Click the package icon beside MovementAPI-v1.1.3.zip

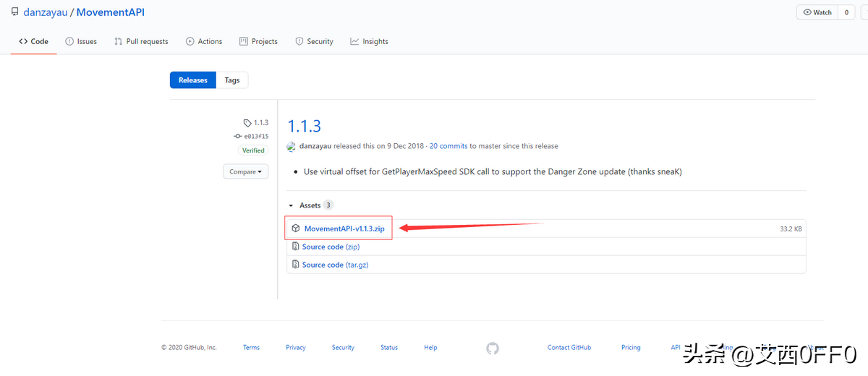point(296,228)
